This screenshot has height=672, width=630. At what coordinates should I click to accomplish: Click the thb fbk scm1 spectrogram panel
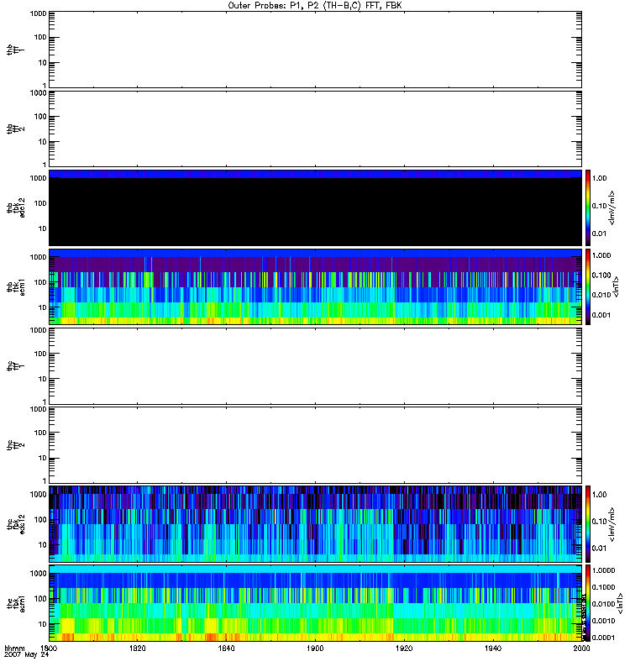[315, 286]
